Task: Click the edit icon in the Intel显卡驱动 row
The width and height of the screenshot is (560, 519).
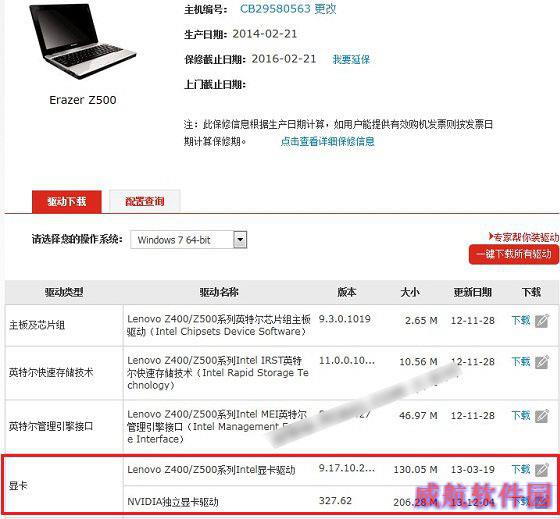Action: pos(541,469)
